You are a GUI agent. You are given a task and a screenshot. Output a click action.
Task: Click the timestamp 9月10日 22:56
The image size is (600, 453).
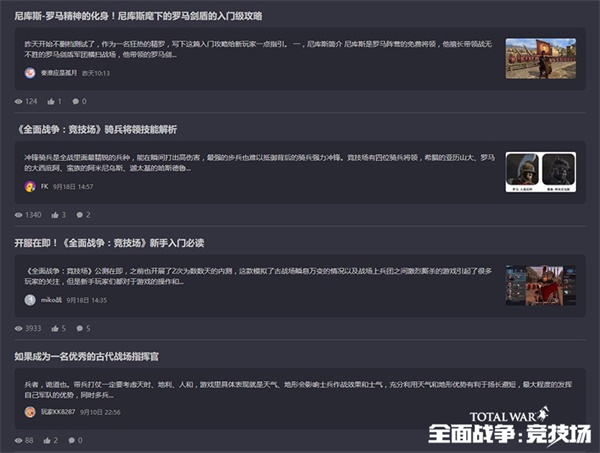pos(100,412)
